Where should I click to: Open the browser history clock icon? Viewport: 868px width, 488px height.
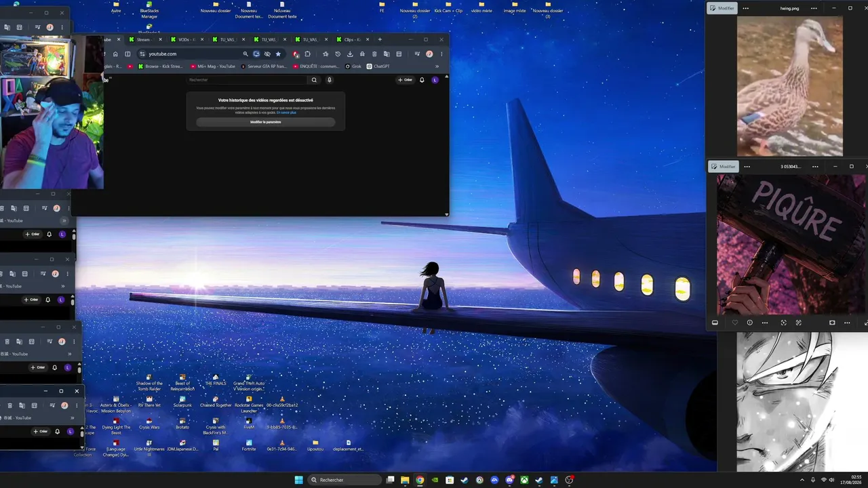[x=338, y=54]
